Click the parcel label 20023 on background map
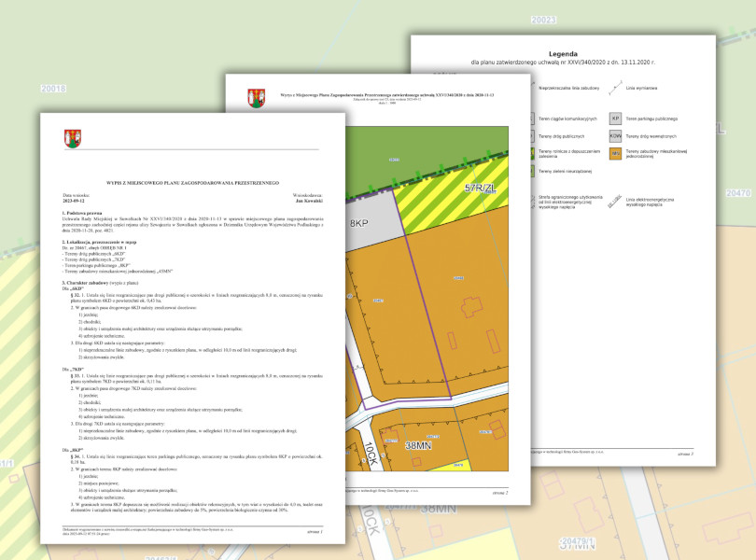 coord(543,20)
